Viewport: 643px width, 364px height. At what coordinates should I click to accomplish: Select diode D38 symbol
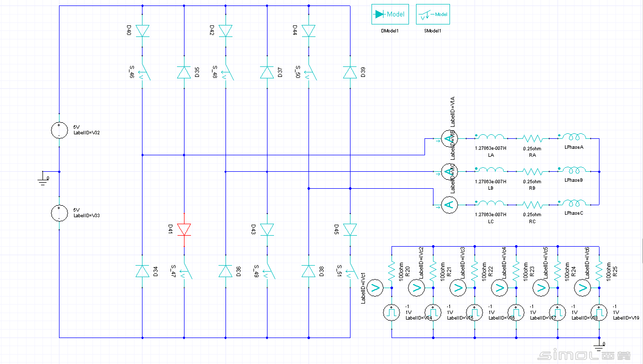click(308, 271)
